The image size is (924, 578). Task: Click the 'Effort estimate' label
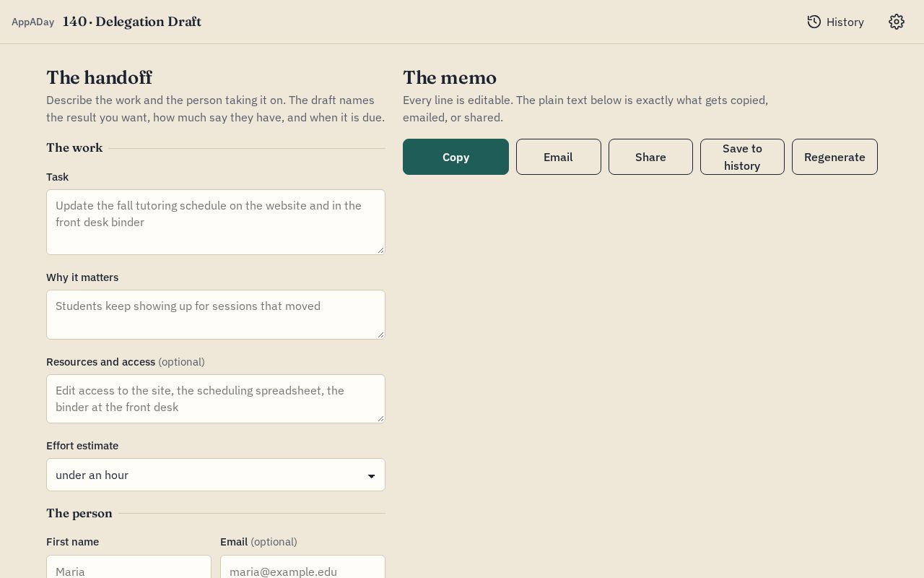(82, 446)
